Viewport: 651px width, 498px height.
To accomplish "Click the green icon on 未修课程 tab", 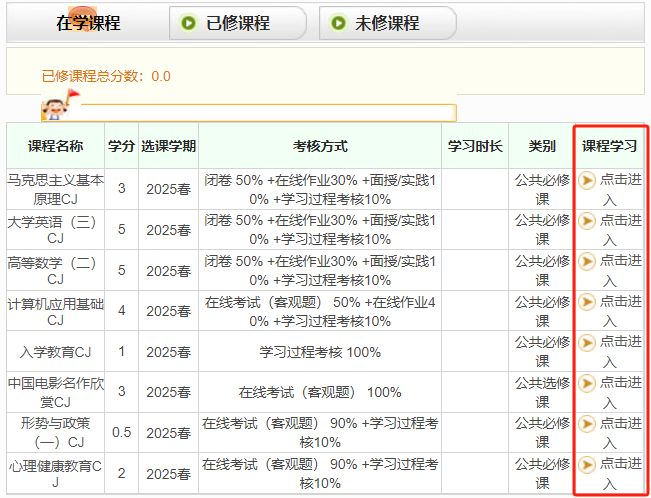I will 338,23.
